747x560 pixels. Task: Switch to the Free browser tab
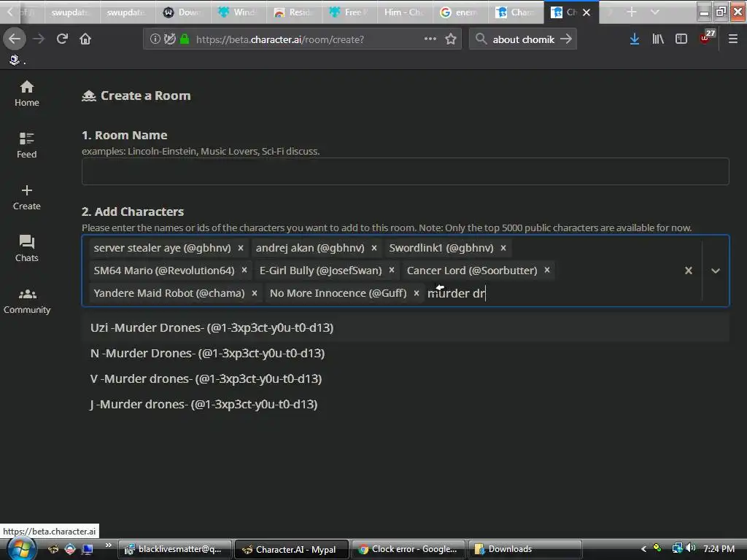[x=349, y=12]
